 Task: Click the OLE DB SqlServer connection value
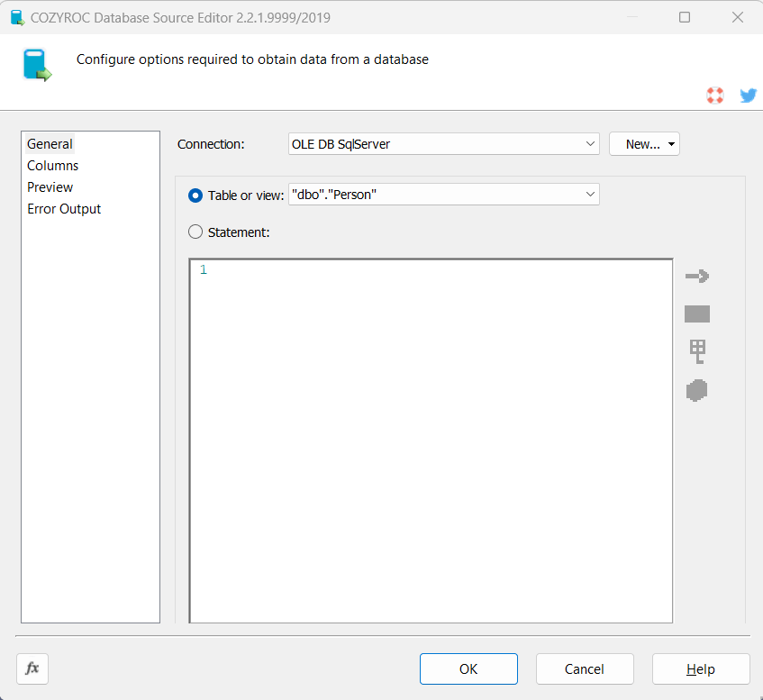341,144
